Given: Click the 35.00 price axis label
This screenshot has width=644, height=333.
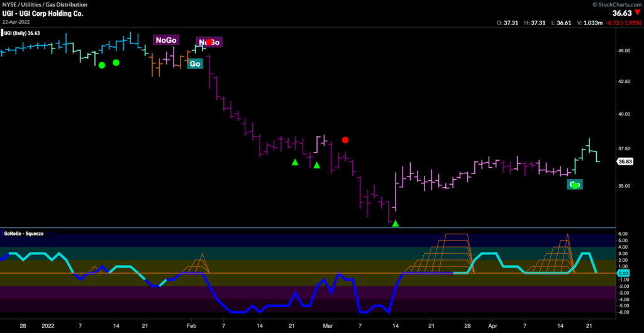Looking at the screenshot, I should tap(625, 186).
